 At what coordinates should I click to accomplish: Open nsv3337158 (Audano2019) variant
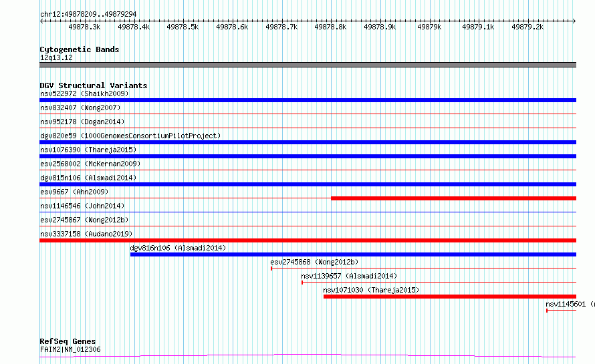(x=86, y=234)
